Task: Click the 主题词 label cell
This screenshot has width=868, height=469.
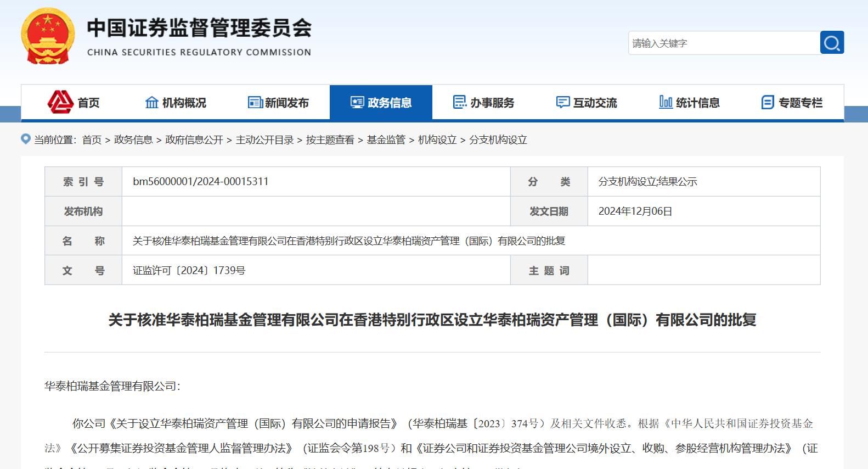Action: (x=549, y=271)
